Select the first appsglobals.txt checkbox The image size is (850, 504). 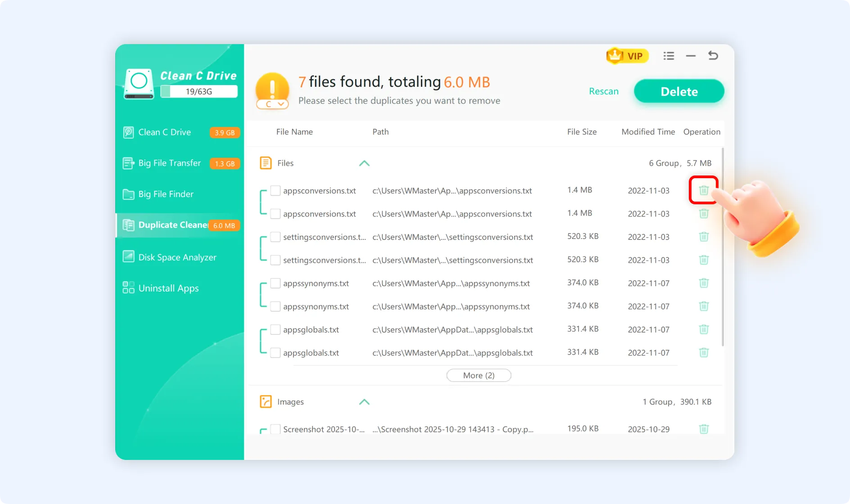[x=275, y=329]
